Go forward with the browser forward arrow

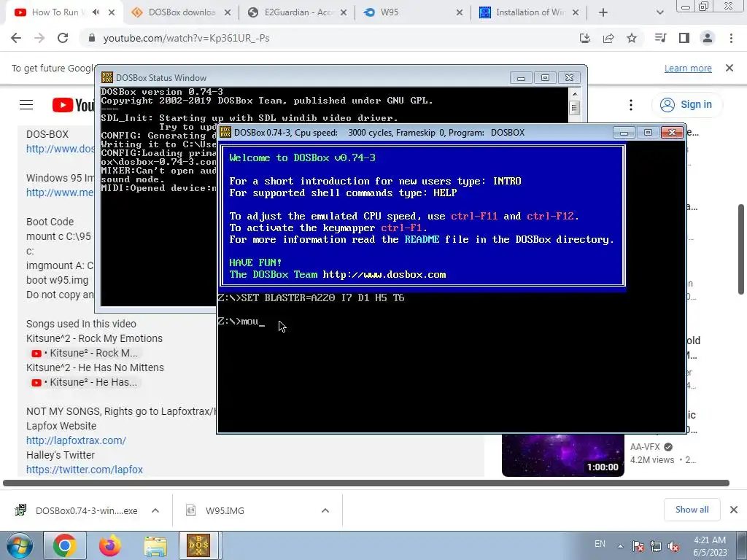(39, 38)
